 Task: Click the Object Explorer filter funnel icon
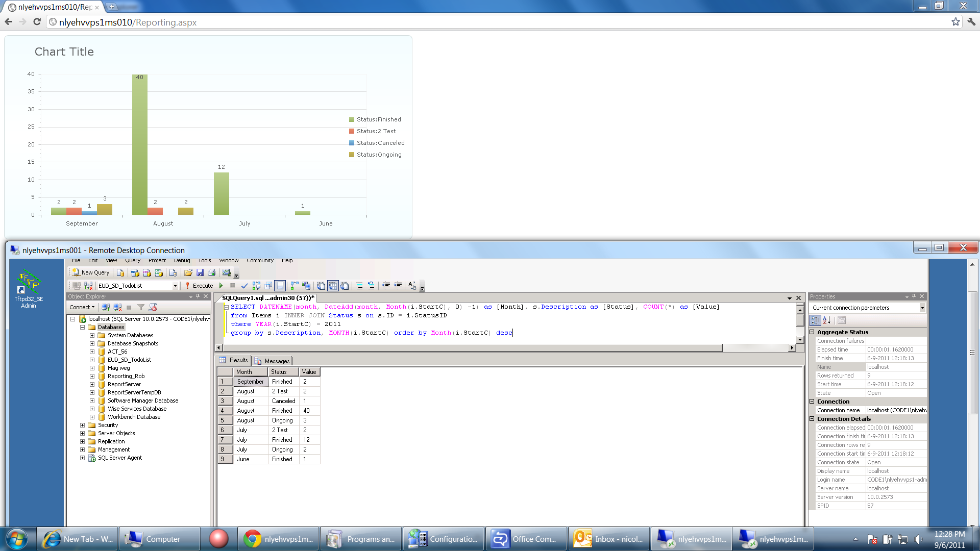(141, 307)
